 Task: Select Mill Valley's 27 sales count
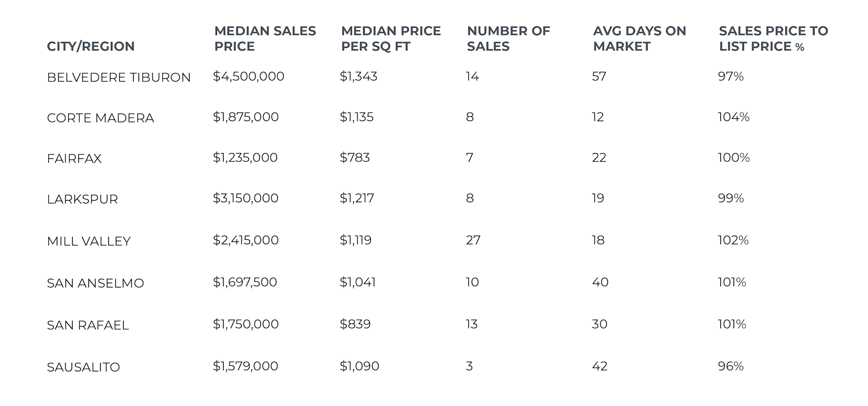(x=473, y=240)
